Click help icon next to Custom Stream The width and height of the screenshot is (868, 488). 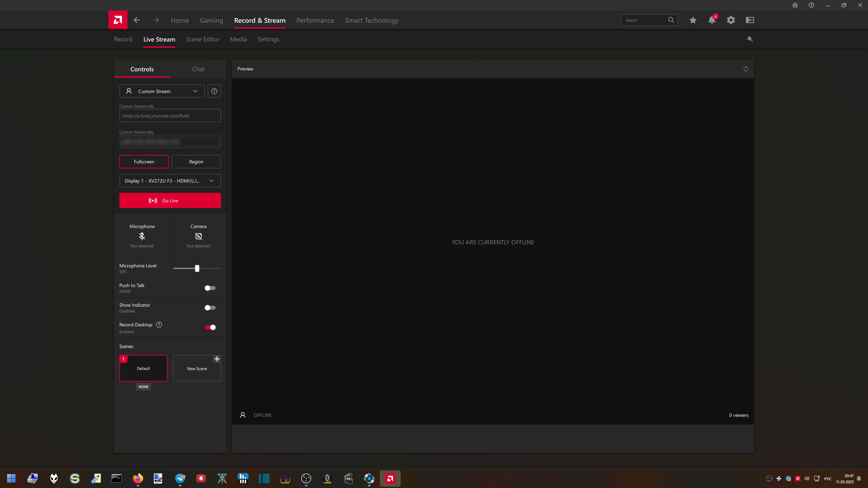coord(214,91)
